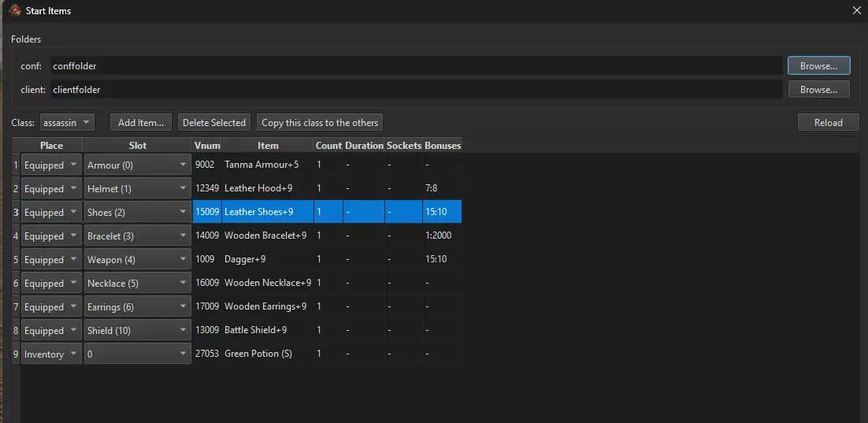Open the Armour (0) slot dropdown
The width and height of the screenshot is (868, 423).
click(137, 165)
